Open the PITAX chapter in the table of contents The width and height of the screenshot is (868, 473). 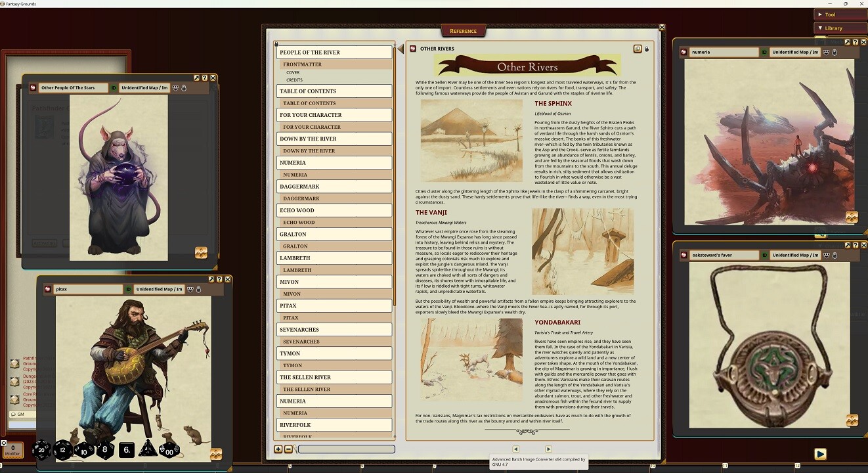334,305
